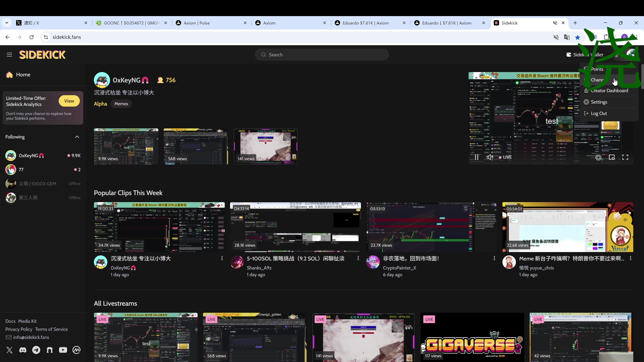Reload the sidekick.fans page
644x362 pixels.
click(32, 37)
